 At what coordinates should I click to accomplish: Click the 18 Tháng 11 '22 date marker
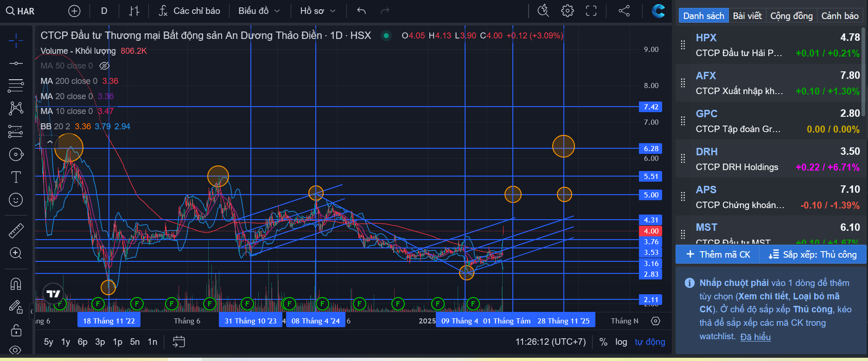(109, 321)
